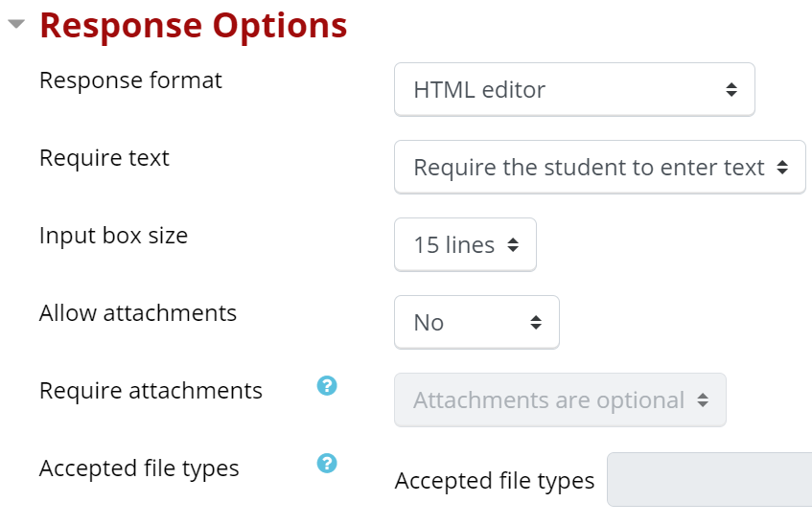Image resolution: width=812 pixels, height=525 pixels.
Task: Open the Allow attachments dropdown
Action: point(476,323)
